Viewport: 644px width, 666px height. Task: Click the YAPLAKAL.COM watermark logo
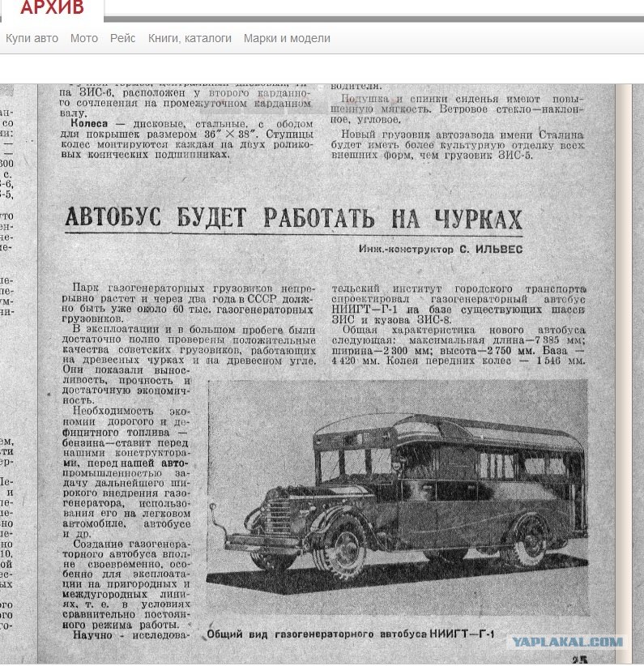(x=567, y=642)
